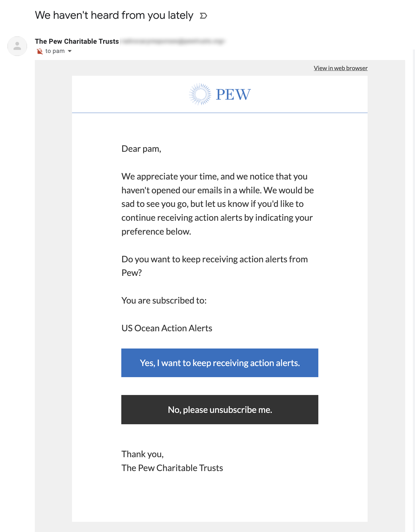
Task: Select the 'US Ocean Action Alerts' subscription text
Action: (x=167, y=328)
